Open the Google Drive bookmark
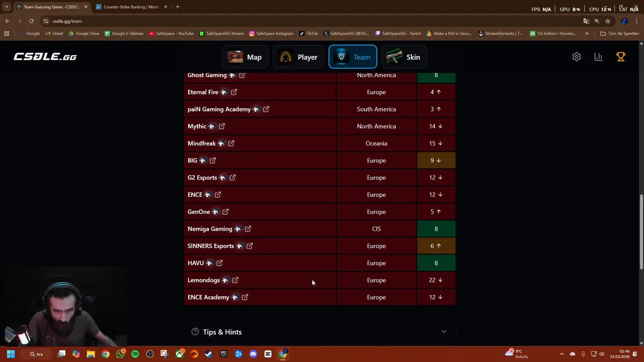This screenshot has width=644, height=362. [x=84, y=34]
